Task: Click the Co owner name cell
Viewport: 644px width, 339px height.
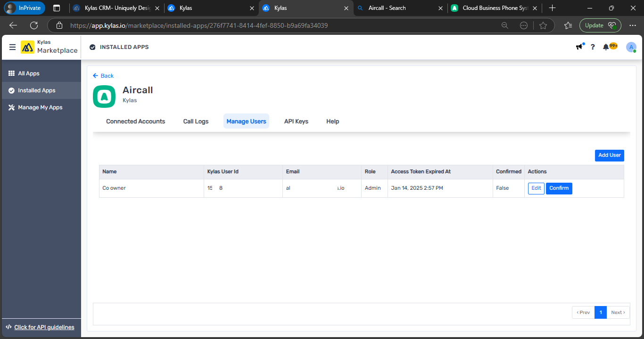Action: (151, 188)
